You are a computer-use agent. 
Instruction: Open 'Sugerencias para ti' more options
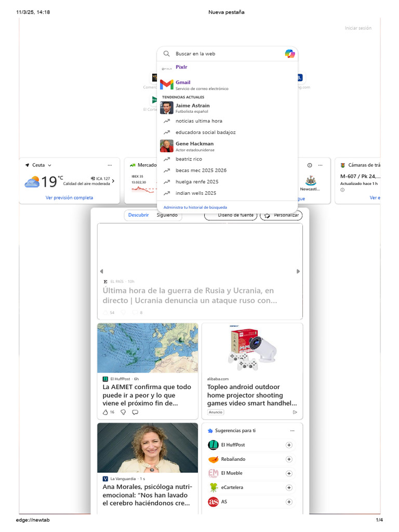coord(292,431)
